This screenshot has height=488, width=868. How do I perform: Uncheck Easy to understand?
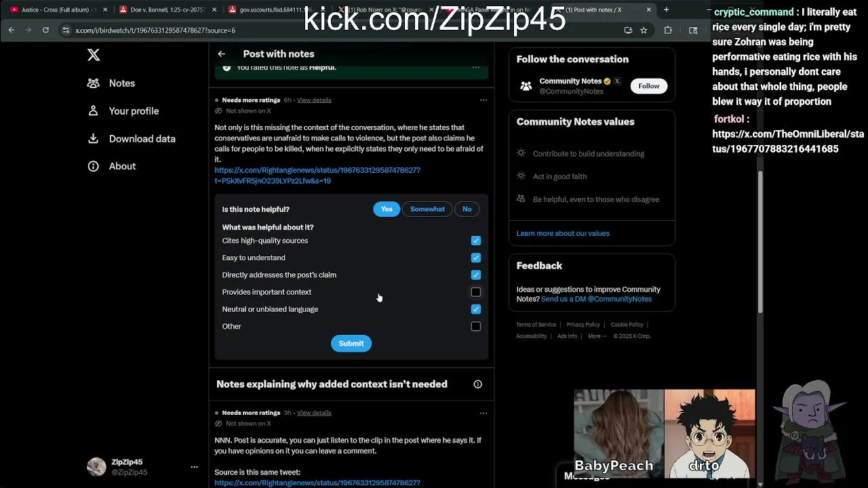click(x=476, y=258)
